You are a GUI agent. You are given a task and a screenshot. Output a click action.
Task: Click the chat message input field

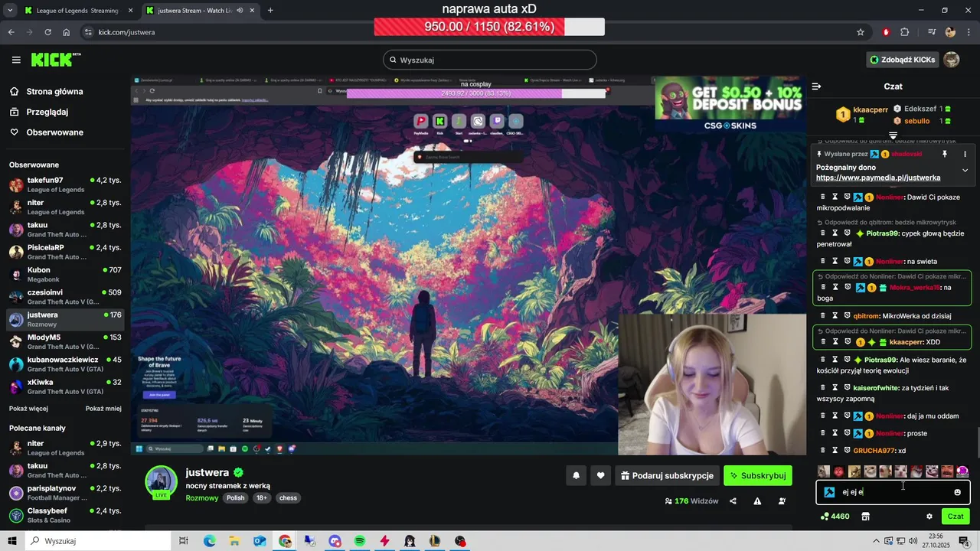(893, 492)
